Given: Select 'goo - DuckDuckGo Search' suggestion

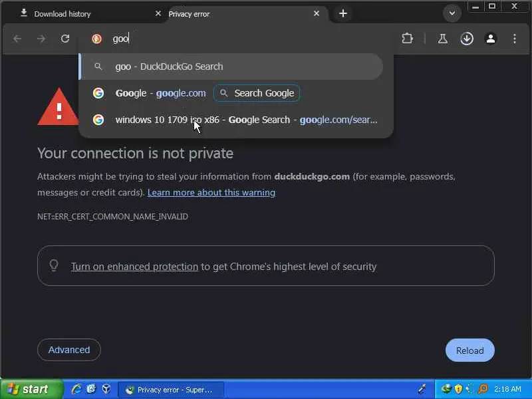Looking at the screenshot, I should click(x=231, y=66).
